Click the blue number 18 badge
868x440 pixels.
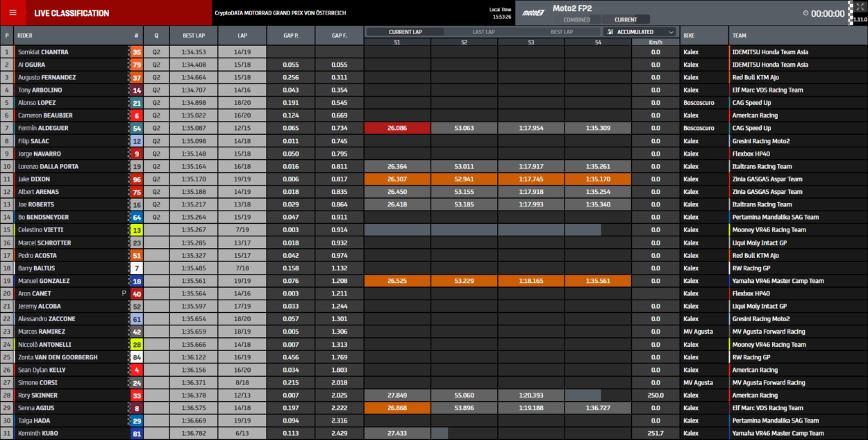(x=137, y=281)
